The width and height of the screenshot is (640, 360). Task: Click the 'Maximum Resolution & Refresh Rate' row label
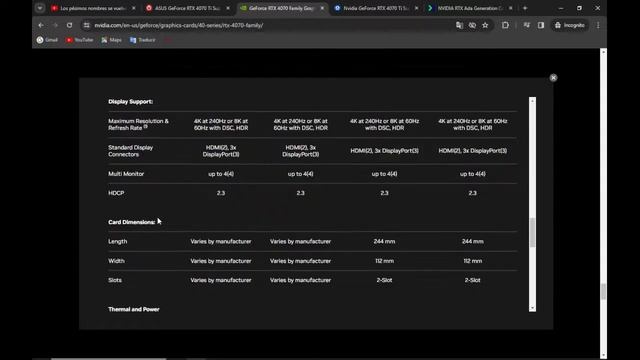(x=138, y=124)
